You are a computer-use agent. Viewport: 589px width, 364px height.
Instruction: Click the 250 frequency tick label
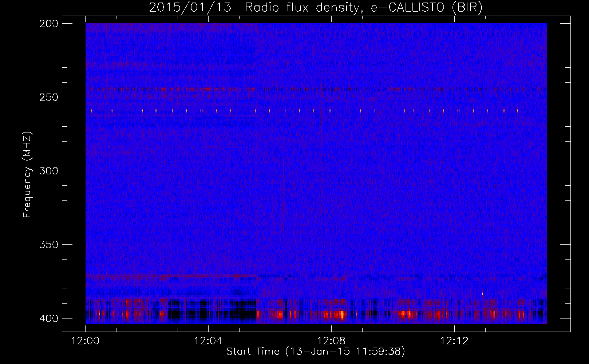point(49,97)
